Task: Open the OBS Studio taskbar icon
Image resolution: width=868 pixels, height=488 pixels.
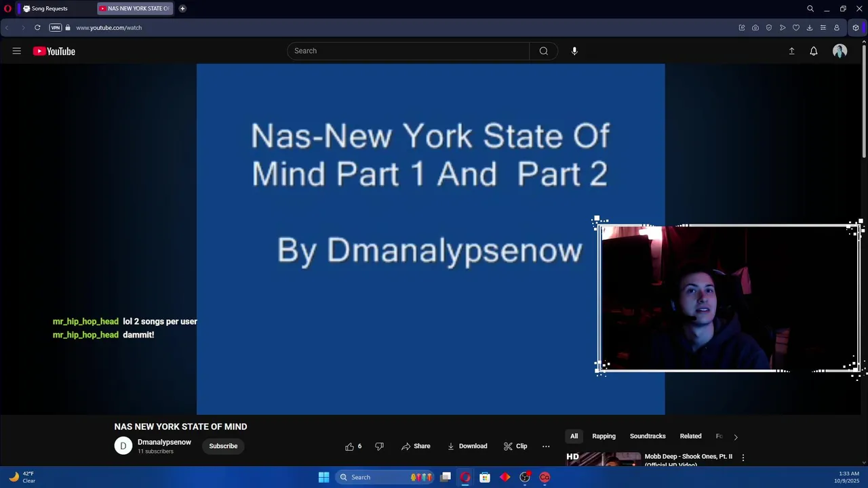Action: [x=525, y=477]
